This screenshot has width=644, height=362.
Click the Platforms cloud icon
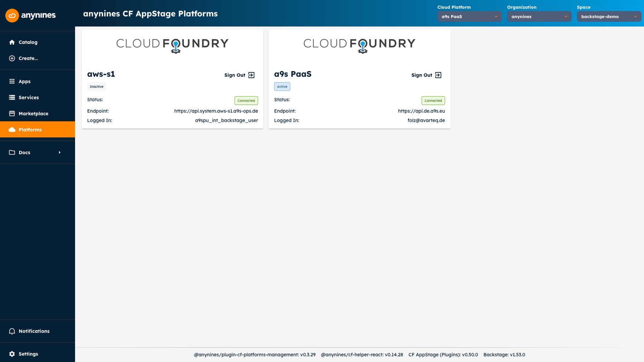pyautogui.click(x=12, y=130)
